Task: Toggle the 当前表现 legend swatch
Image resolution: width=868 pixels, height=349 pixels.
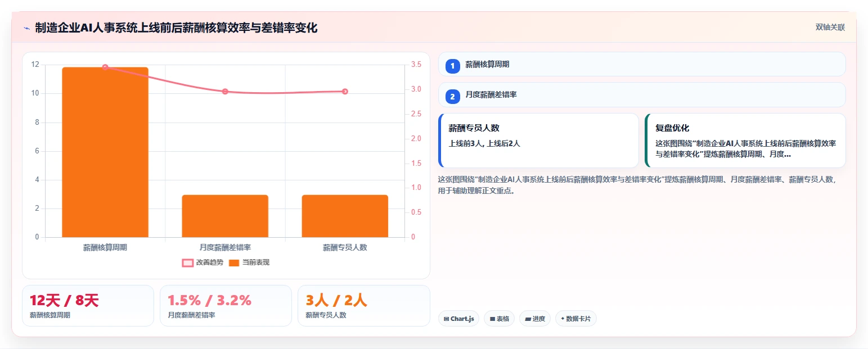Action: tap(234, 262)
